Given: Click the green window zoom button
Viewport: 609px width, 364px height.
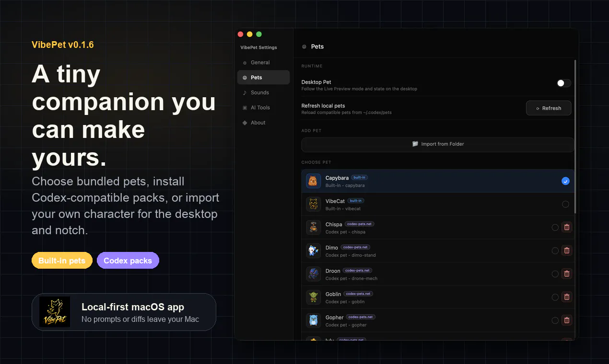Looking at the screenshot, I should [x=259, y=34].
